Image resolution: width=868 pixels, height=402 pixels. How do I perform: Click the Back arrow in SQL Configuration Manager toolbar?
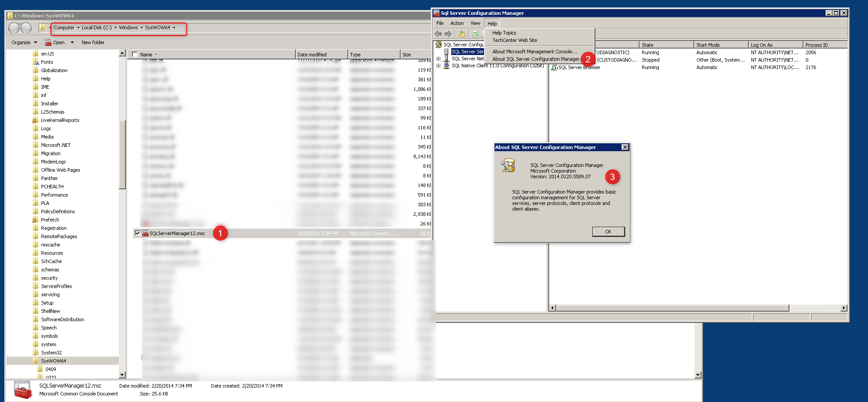coord(438,34)
